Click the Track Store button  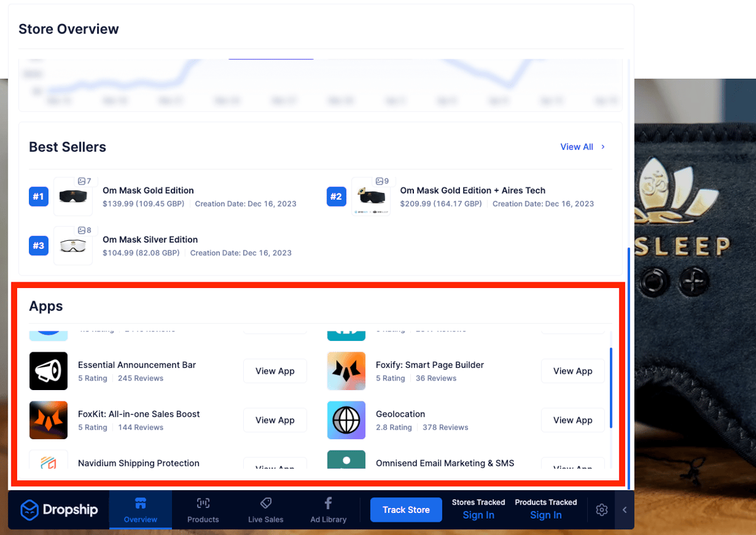coord(406,510)
